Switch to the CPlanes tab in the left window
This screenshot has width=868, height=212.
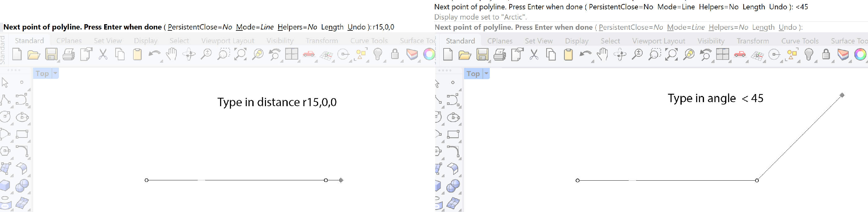tap(69, 41)
